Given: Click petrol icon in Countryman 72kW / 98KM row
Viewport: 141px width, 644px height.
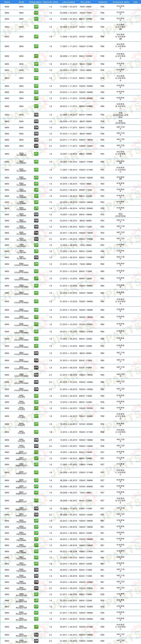Looking at the screenshot, I should pos(36,264).
